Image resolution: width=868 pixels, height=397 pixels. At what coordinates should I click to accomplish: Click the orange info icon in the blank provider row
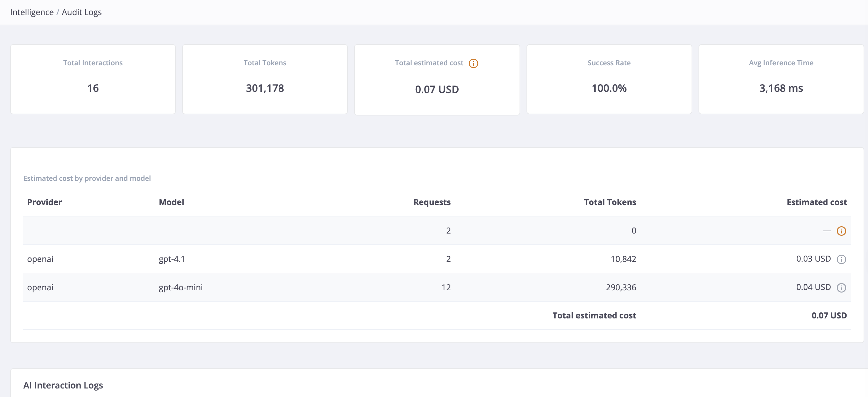pyautogui.click(x=841, y=231)
